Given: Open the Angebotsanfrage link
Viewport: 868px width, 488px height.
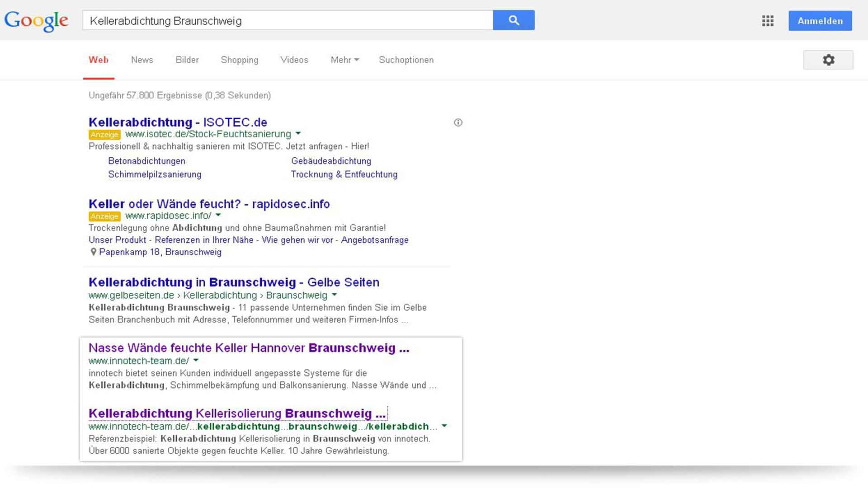Looking at the screenshot, I should click(375, 240).
